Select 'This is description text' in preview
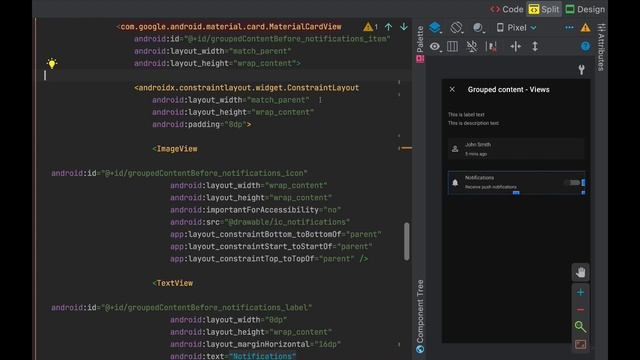640x360 pixels. 473,123
